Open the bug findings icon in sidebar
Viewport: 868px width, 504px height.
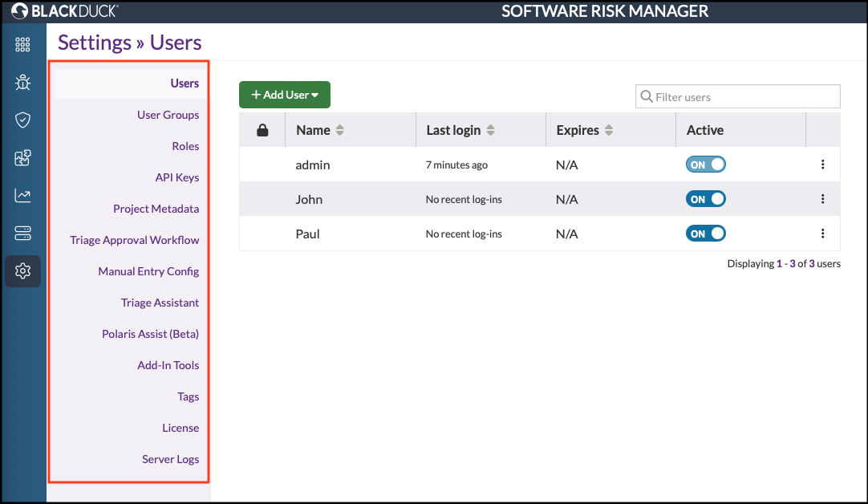point(22,83)
